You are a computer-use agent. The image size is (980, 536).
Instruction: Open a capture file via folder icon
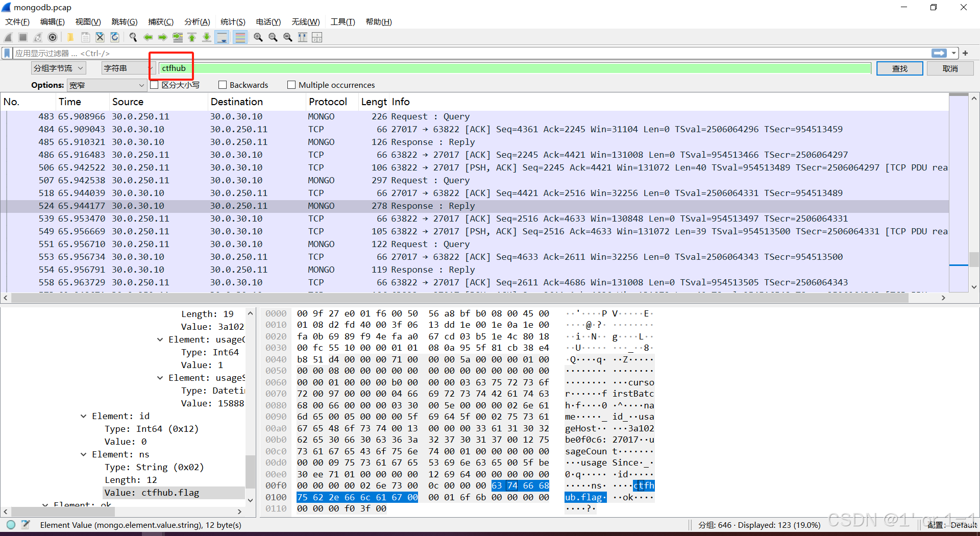click(x=70, y=37)
